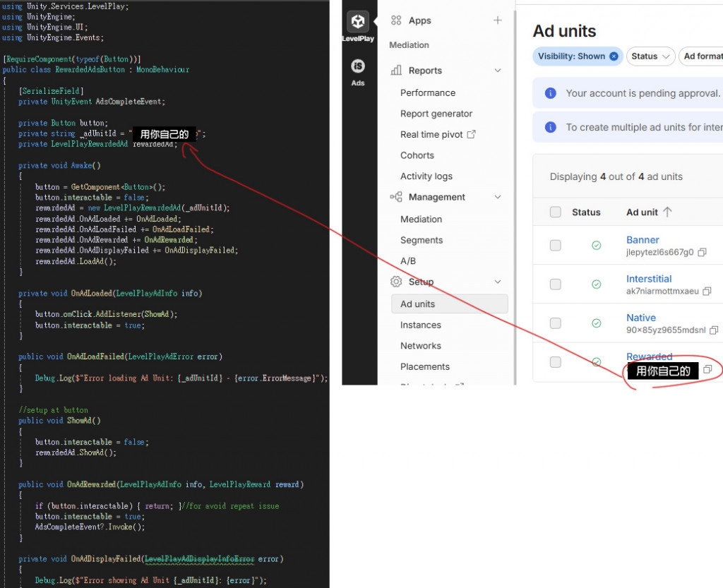Open the LevelPlay product icon
The height and width of the screenshot is (588, 723).
coord(358,21)
